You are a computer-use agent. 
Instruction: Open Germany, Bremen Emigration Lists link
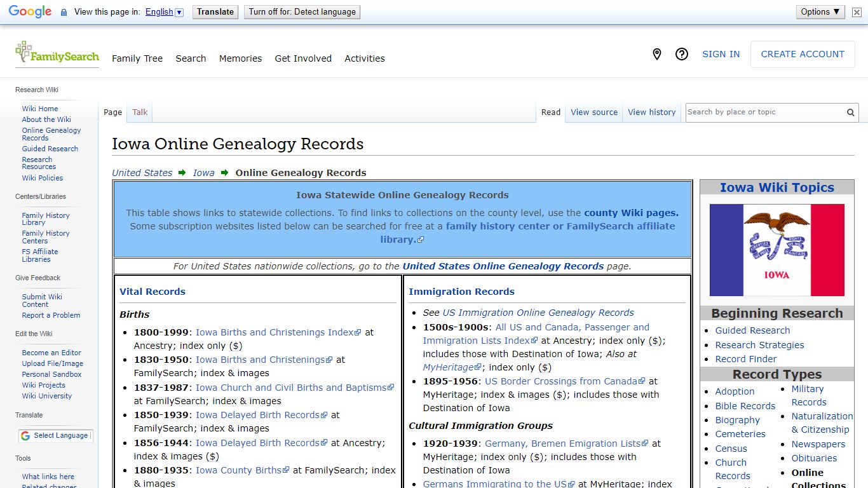[x=567, y=444]
